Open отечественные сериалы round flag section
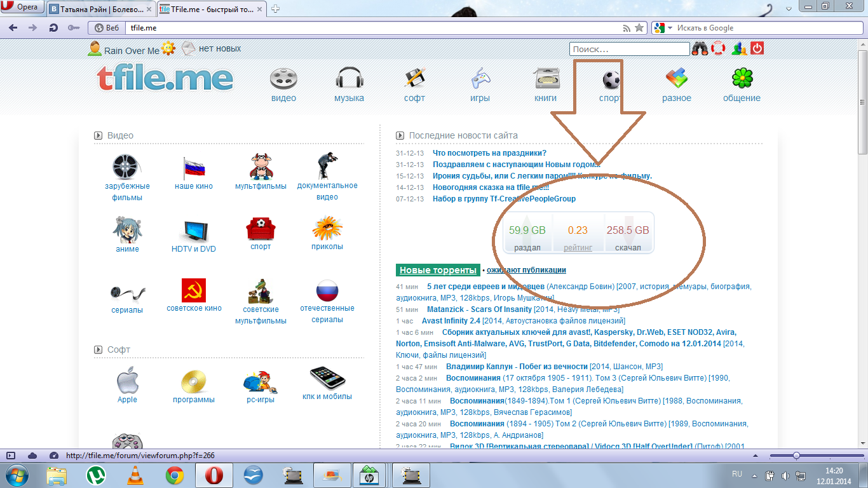 tap(327, 290)
